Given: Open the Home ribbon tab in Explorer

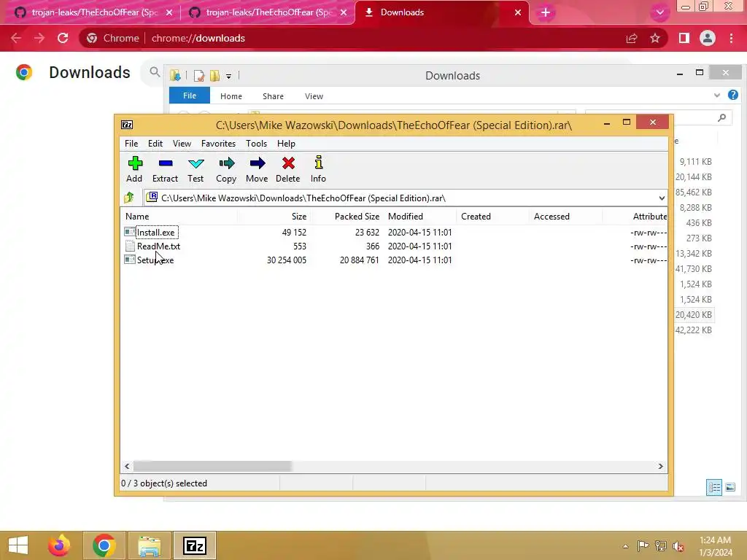Looking at the screenshot, I should 231,96.
